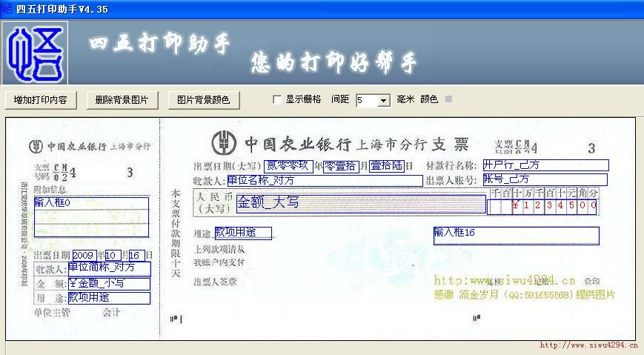Click the grid color swatch next to 颜色
Screen dimensions: 644x355
click(448, 99)
